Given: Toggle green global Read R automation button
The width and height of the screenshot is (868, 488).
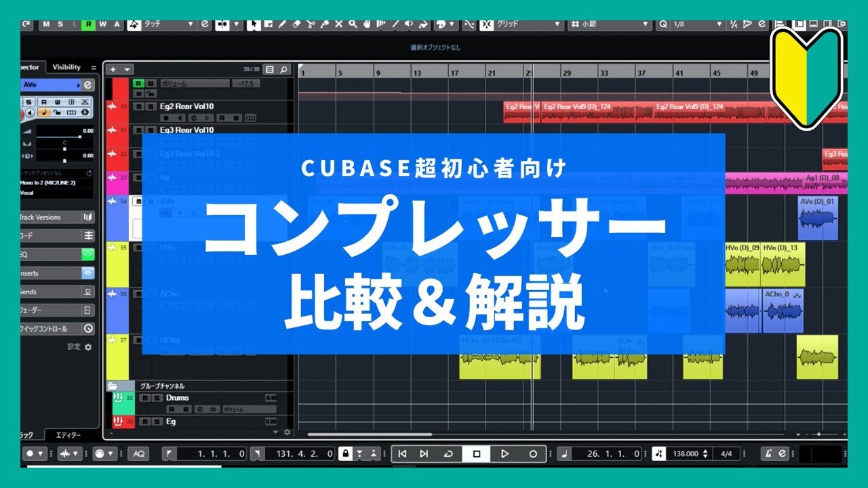Looking at the screenshot, I should coord(89,24).
